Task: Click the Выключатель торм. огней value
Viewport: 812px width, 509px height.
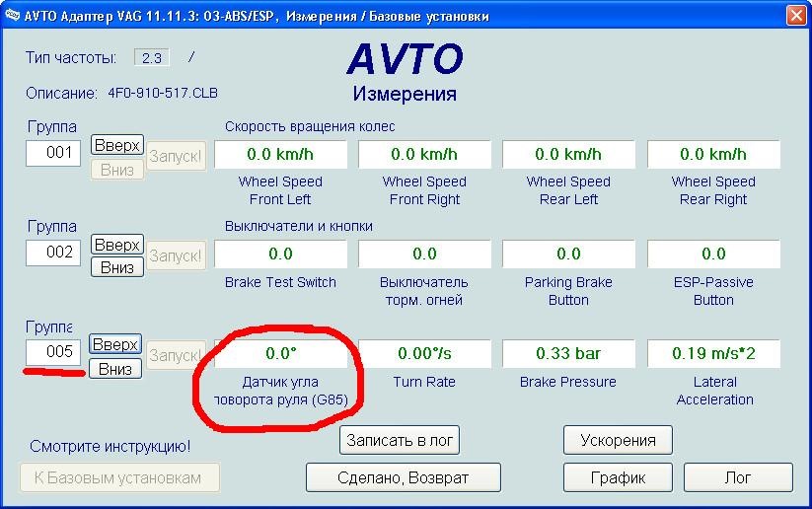Action: (x=424, y=254)
